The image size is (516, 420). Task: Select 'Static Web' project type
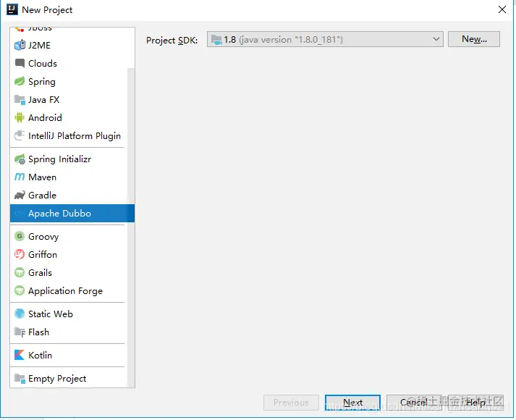click(69, 314)
